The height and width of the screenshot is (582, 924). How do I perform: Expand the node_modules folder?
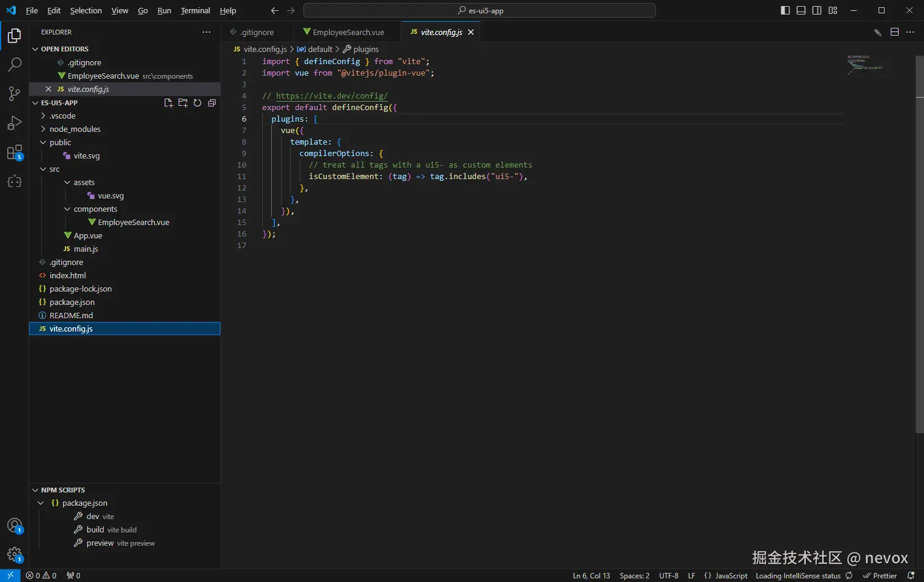(75, 129)
